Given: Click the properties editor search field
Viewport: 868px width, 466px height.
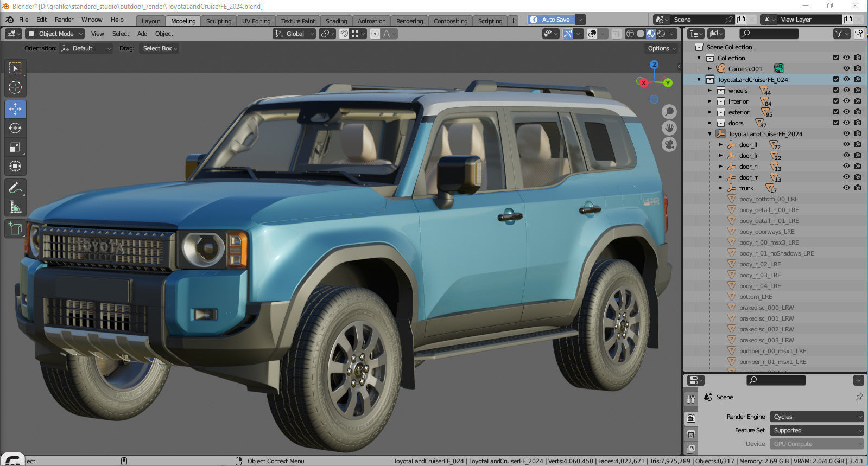Looking at the screenshot, I should pos(776,380).
